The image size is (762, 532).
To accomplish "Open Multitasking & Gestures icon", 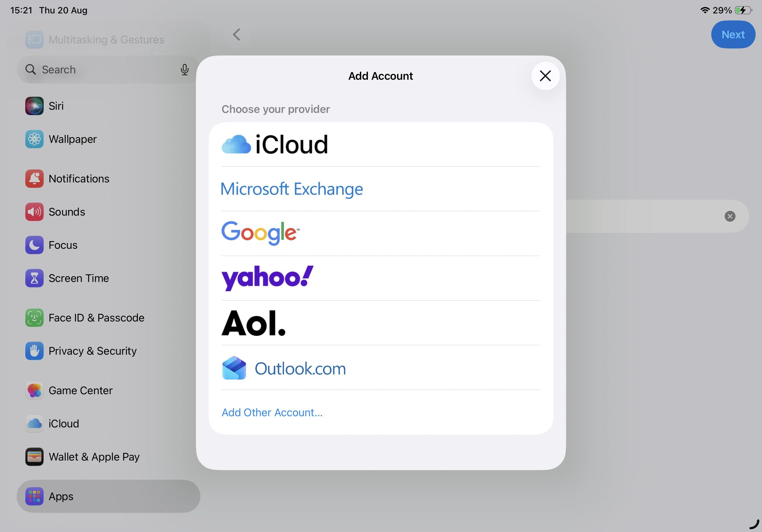I will (34, 40).
